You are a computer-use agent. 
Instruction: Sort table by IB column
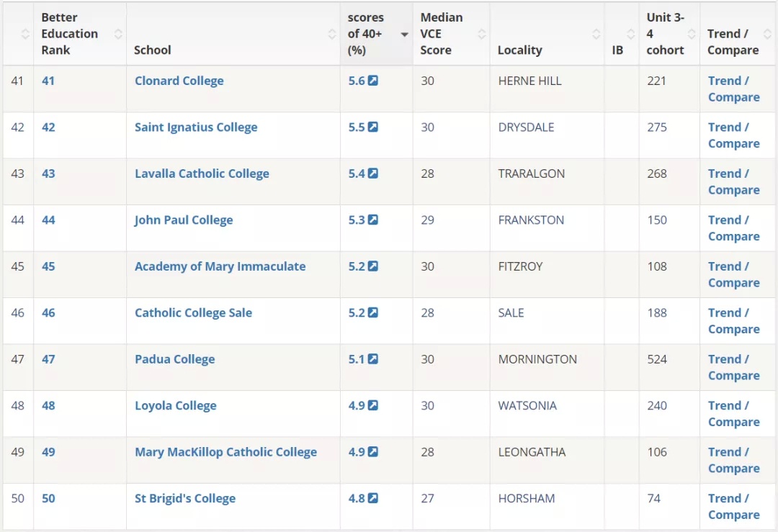pyautogui.click(x=630, y=34)
